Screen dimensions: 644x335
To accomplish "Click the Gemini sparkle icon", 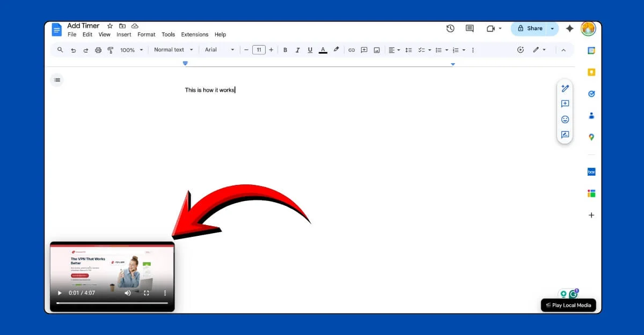I will click(569, 28).
